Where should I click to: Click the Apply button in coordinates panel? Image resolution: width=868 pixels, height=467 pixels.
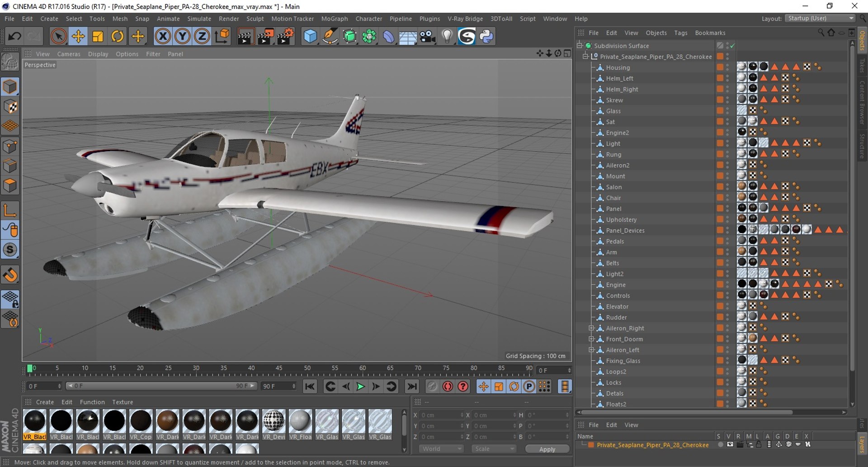pos(547,449)
